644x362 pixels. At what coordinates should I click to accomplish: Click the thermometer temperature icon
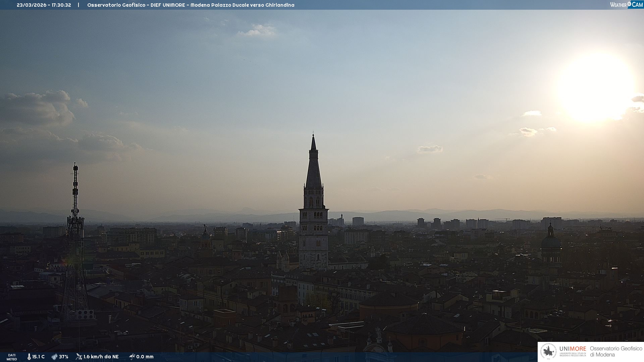click(x=29, y=357)
